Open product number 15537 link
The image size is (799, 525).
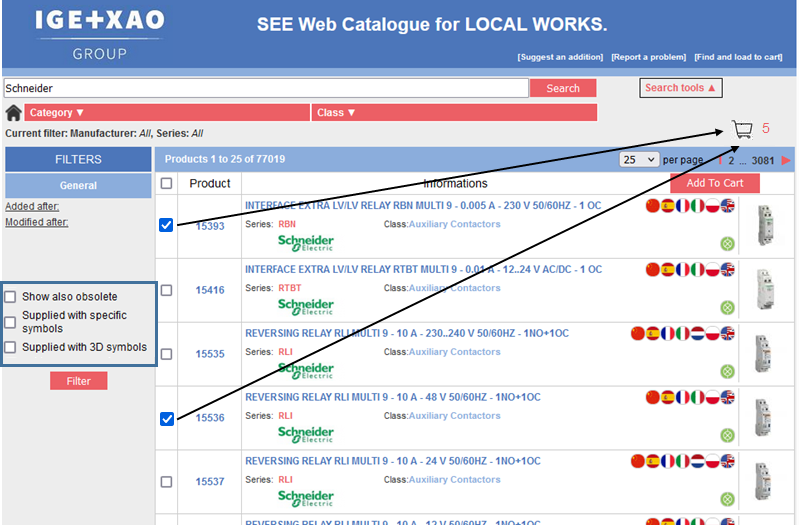coord(210,482)
